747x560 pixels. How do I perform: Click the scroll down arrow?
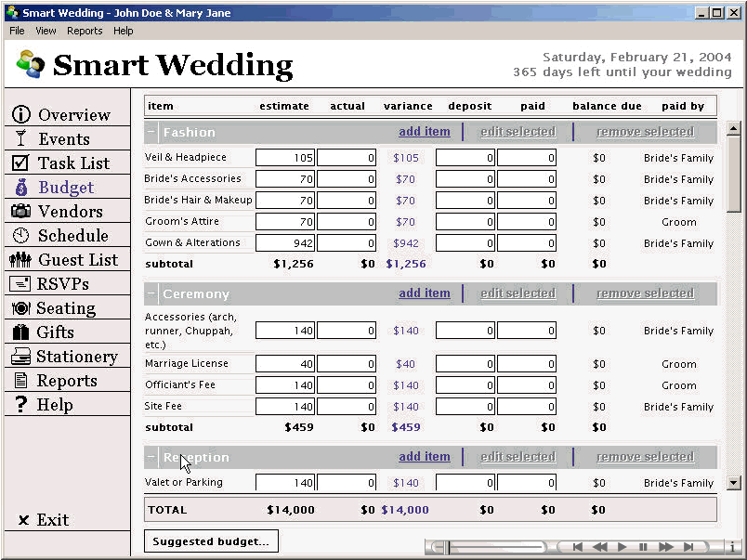(734, 483)
